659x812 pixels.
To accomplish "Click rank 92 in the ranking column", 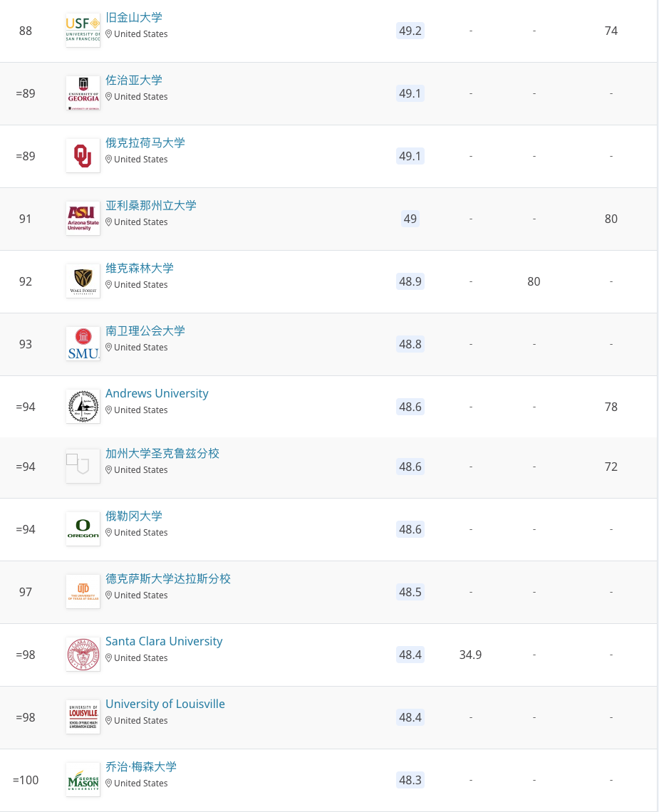I will 26,282.
